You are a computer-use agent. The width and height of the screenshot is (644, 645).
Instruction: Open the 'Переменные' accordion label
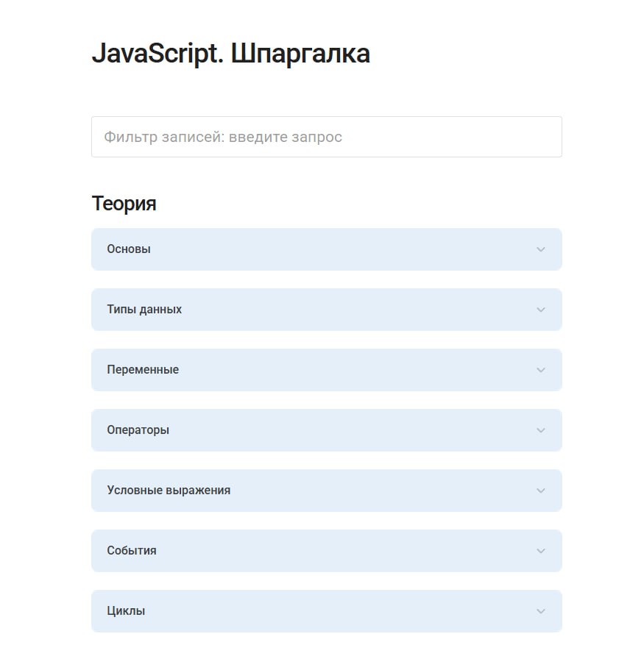click(x=143, y=370)
